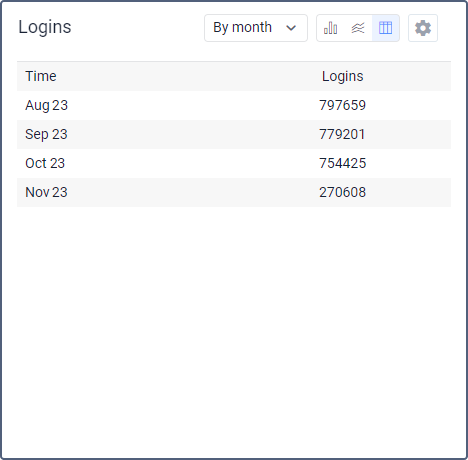The width and height of the screenshot is (468, 460).
Task: Click the By month label text
Action: [x=242, y=28]
